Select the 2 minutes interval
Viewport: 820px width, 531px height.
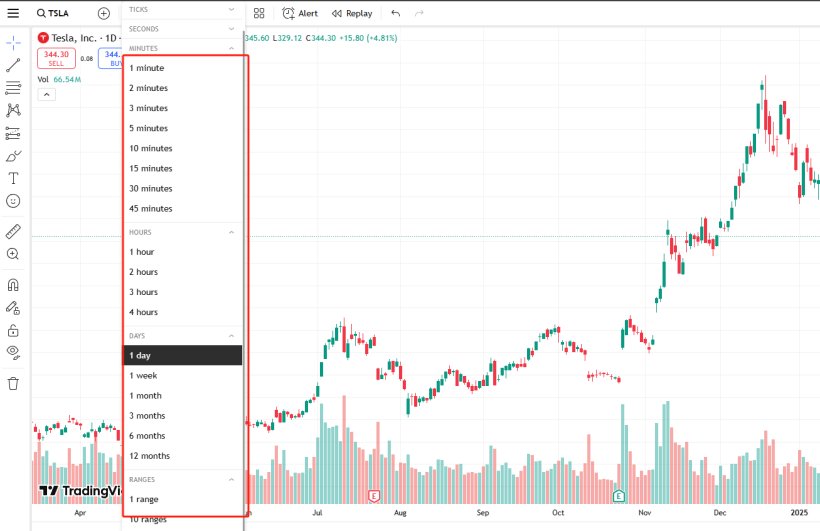coord(182,88)
